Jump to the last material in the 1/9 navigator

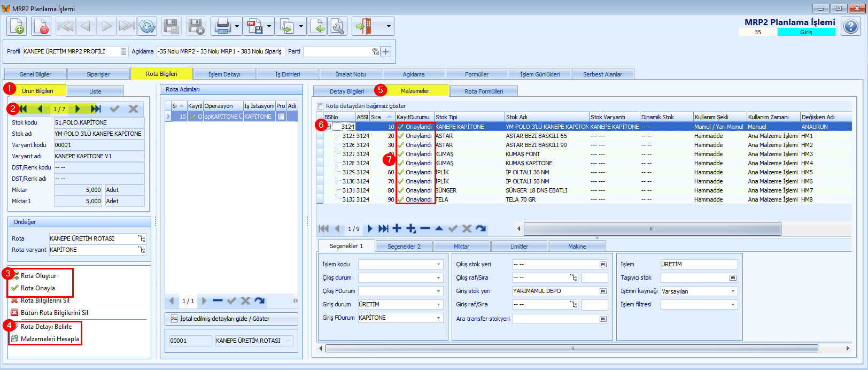pos(383,228)
